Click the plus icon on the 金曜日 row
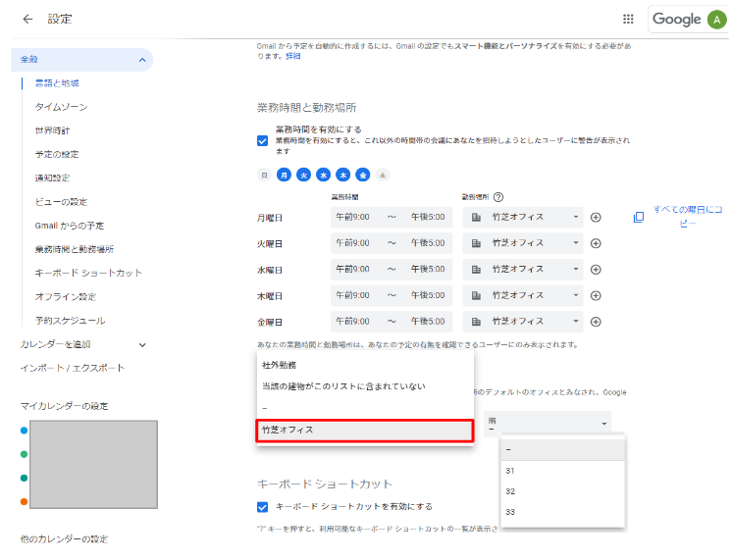The width and height of the screenshot is (732, 560). [596, 321]
